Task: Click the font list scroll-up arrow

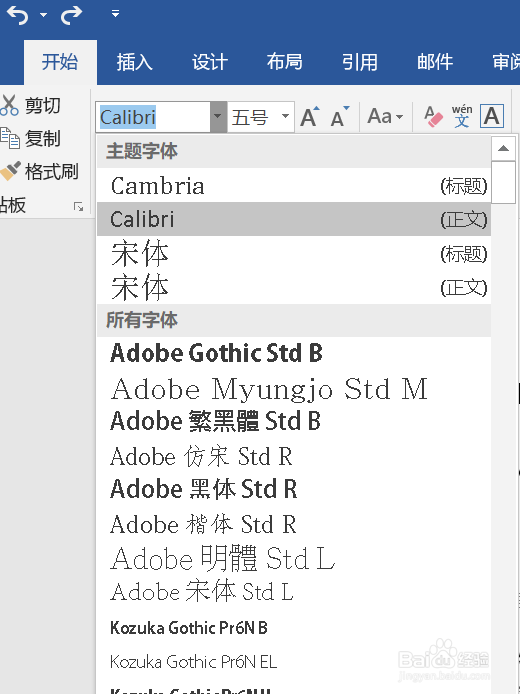Action: coord(503,148)
